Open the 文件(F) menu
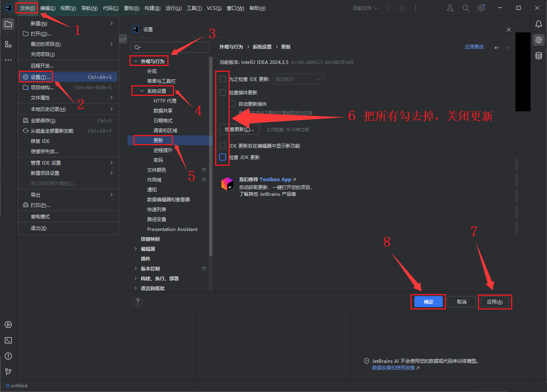 click(27, 8)
